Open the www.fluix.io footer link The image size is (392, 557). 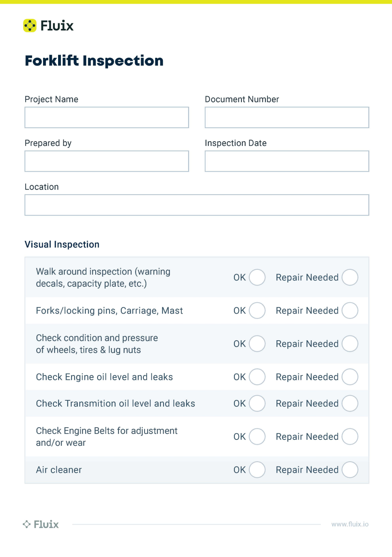tap(350, 524)
